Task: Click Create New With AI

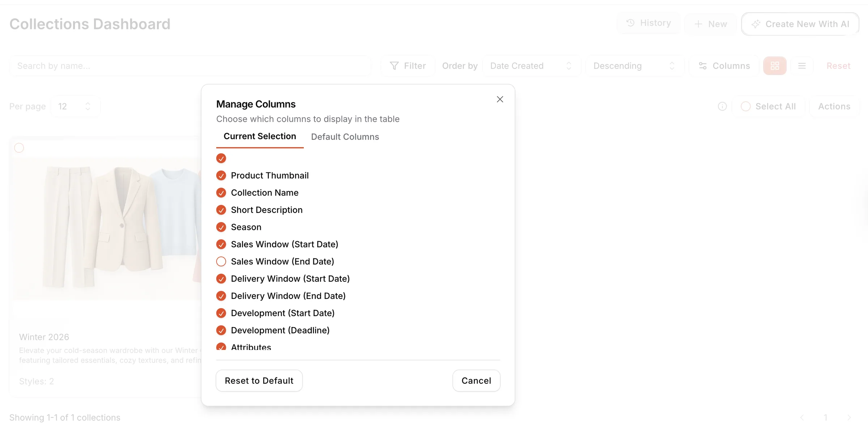Action: click(800, 24)
